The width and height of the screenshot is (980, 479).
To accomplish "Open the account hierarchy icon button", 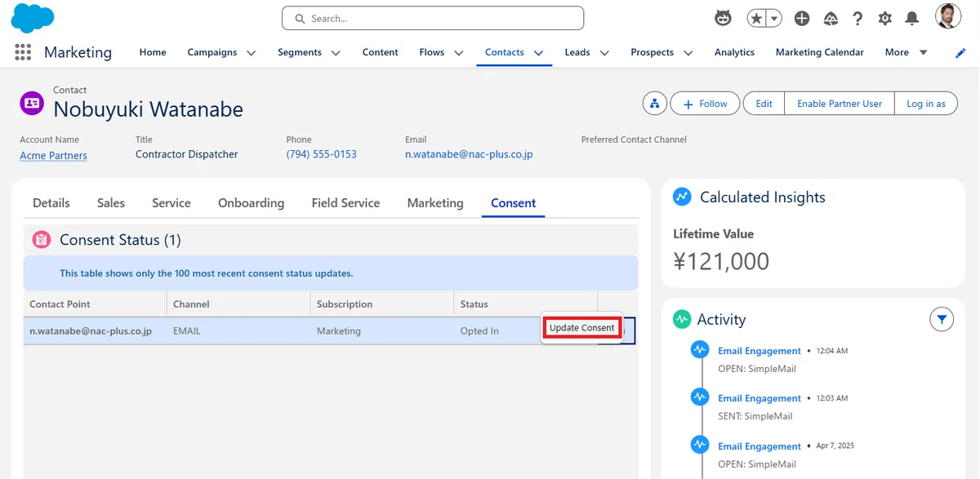I will pos(653,104).
